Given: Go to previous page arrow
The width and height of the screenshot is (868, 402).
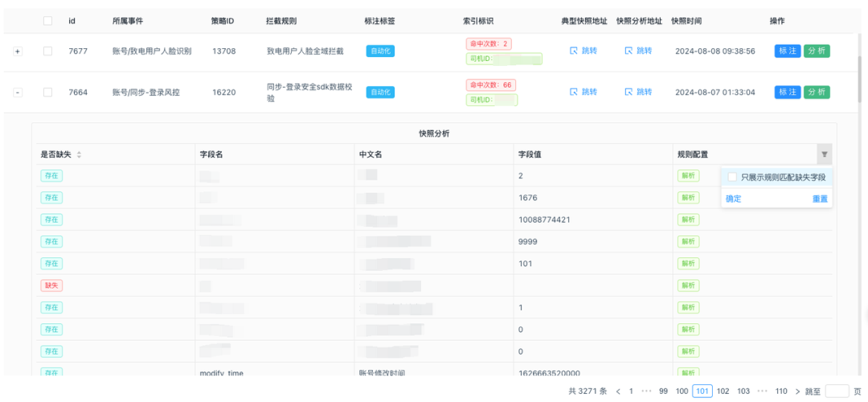Looking at the screenshot, I should pos(618,392).
